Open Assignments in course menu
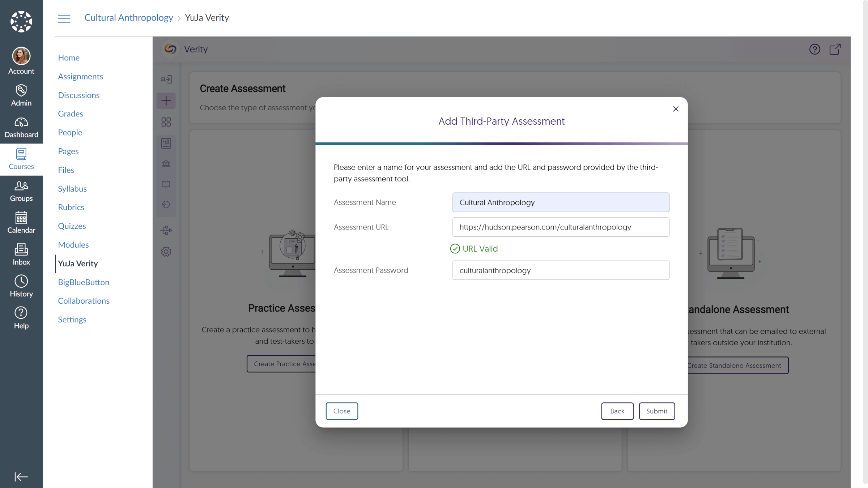The width and height of the screenshot is (868, 488). (x=80, y=76)
